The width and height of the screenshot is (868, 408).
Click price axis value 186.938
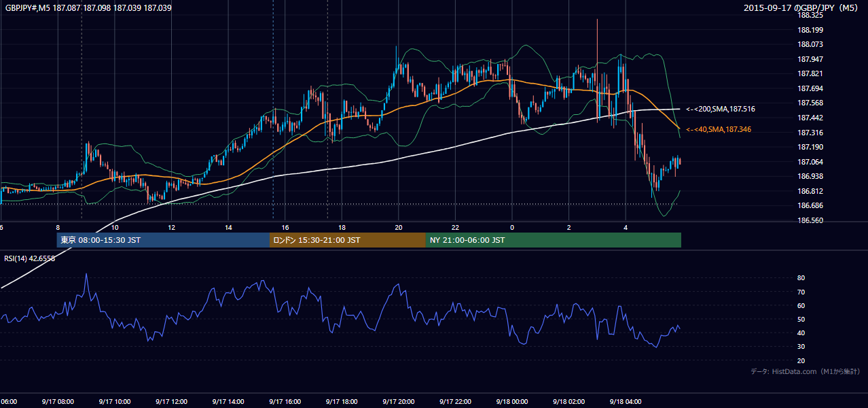point(810,176)
